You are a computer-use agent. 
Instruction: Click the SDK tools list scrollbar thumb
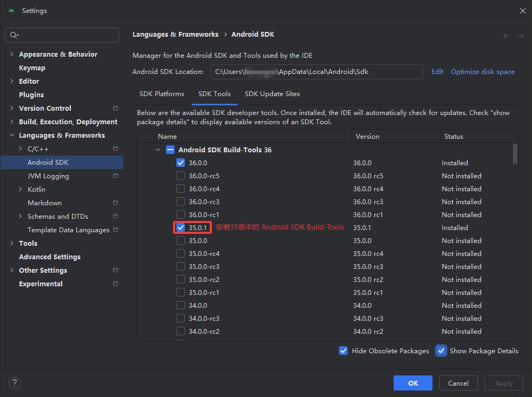515,153
